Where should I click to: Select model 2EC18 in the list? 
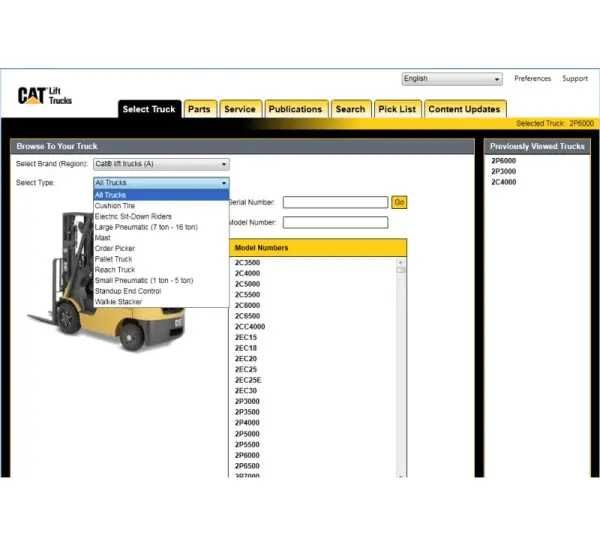click(x=246, y=348)
